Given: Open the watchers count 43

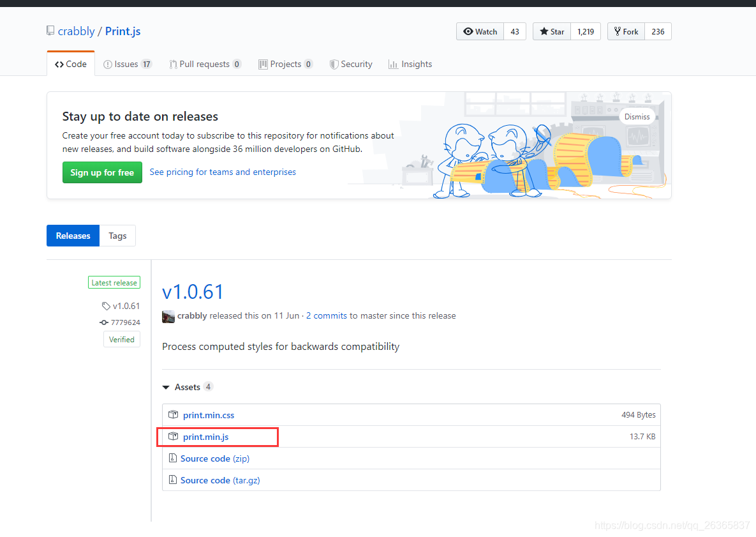Looking at the screenshot, I should click(x=515, y=31).
